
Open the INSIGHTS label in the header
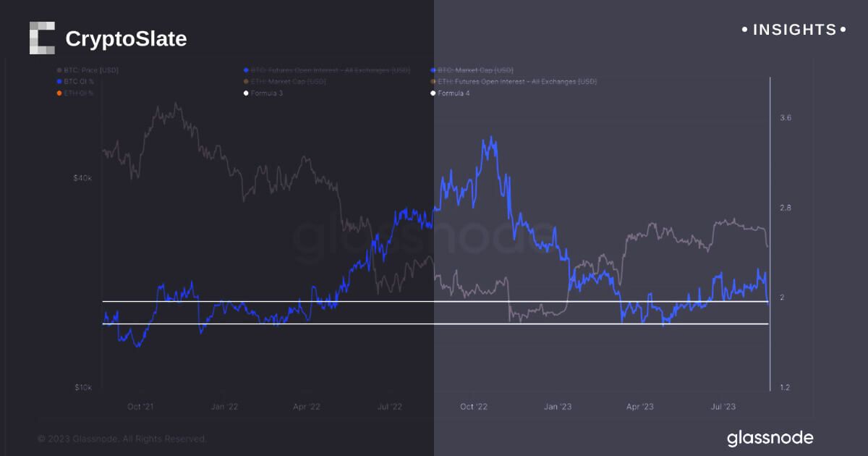[x=794, y=30]
